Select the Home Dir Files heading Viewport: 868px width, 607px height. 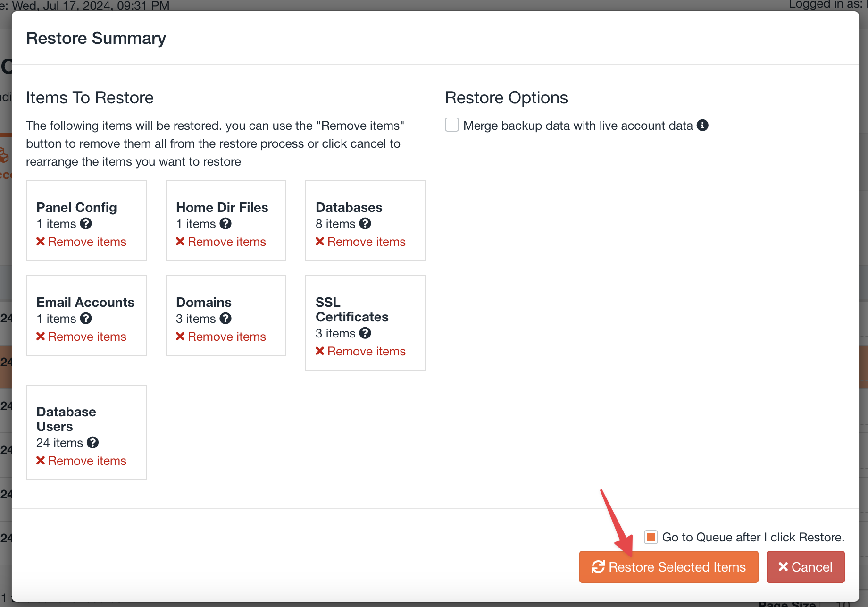[222, 208]
